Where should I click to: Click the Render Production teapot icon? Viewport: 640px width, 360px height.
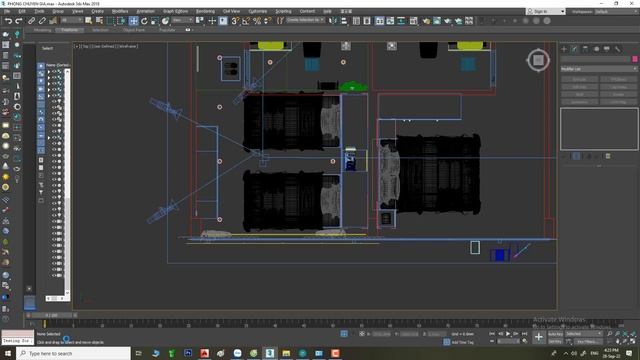(x=448, y=21)
